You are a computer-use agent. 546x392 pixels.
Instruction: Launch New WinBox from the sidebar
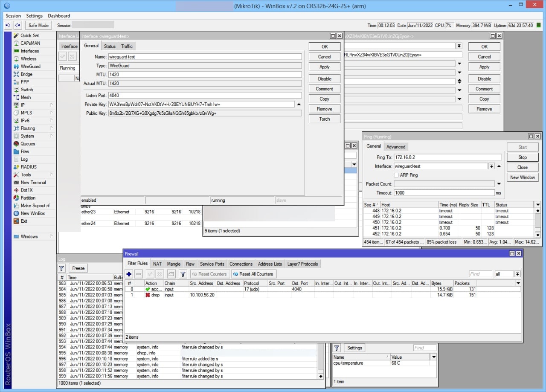(x=32, y=213)
